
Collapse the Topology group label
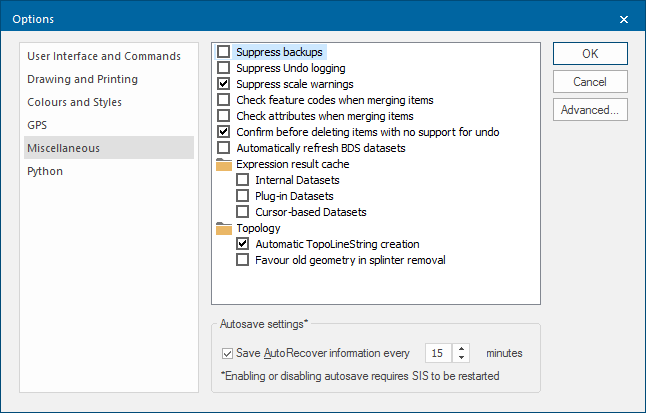click(x=258, y=228)
